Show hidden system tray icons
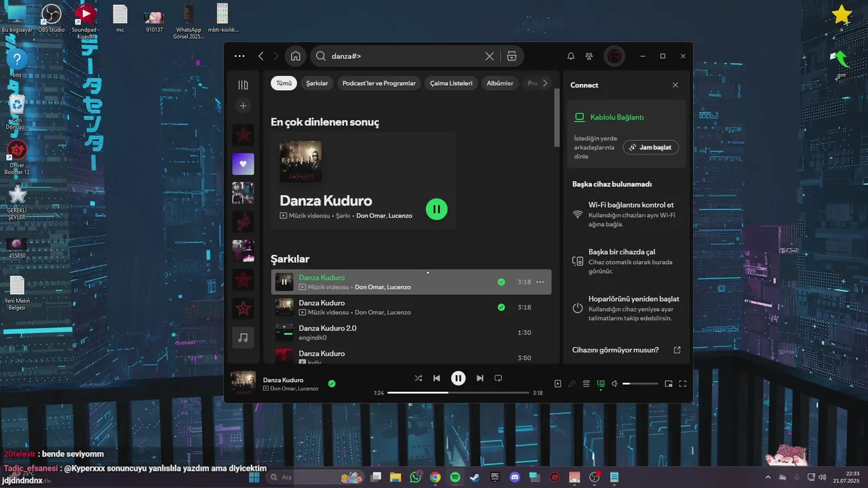Viewport: 868px width, 488px height. click(x=768, y=477)
